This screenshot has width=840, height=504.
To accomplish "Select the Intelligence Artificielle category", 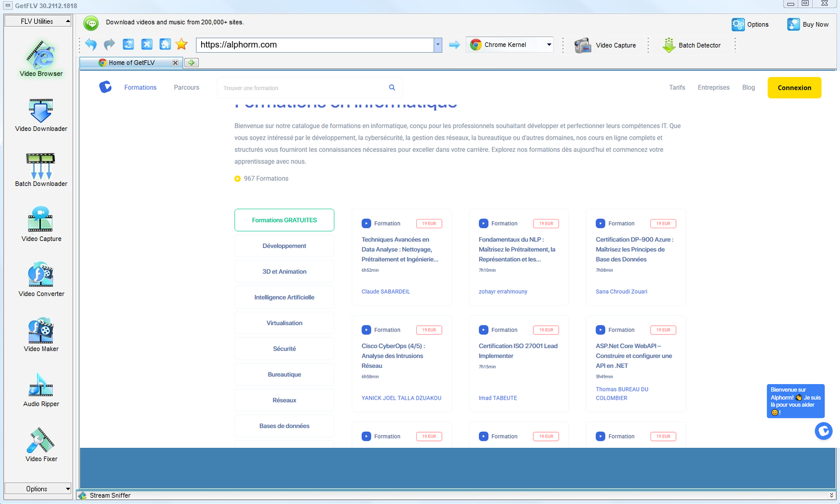I will pyautogui.click(x=284, y=297).
